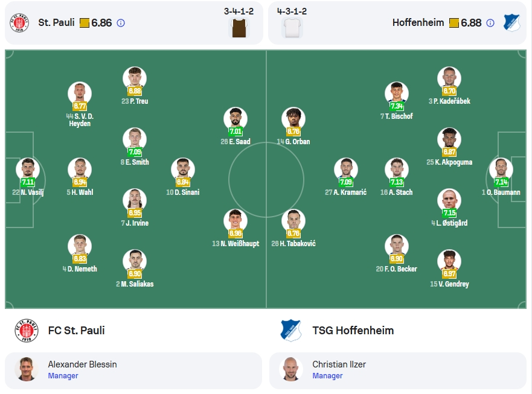Open E. Saad player photo
This screenshot has width=532, height=394.
[x=236, y=119]
